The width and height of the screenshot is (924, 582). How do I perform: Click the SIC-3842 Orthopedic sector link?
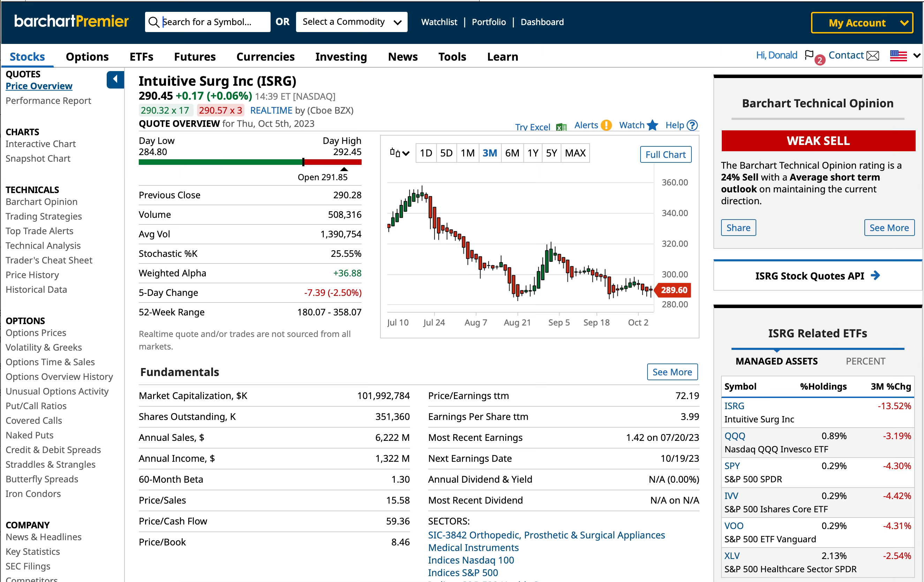coord(546,535)
